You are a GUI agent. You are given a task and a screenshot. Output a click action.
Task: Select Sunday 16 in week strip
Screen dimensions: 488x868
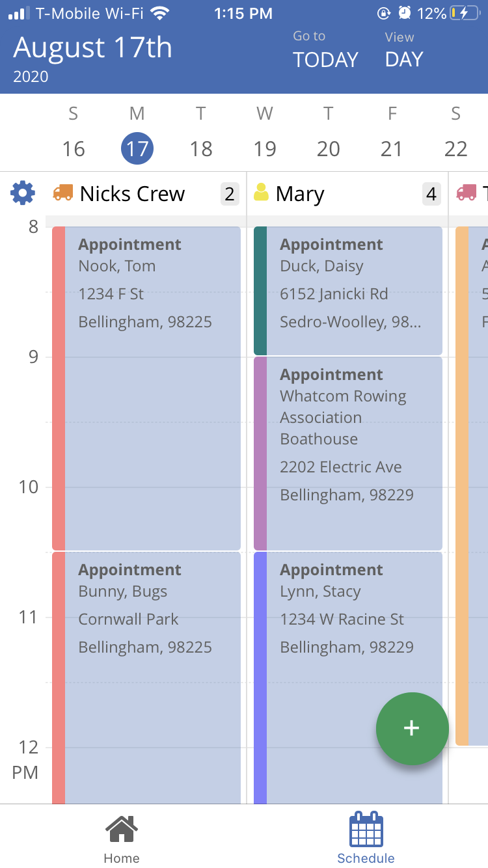pyautogui.click(x=74, y=148)
